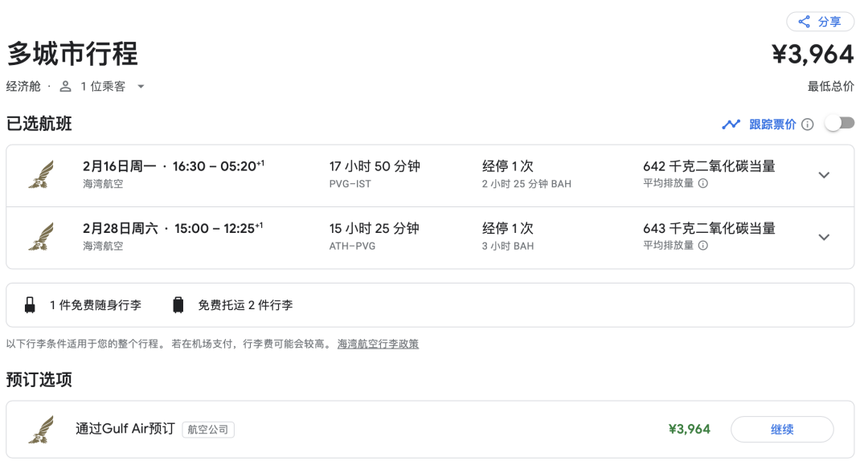
Task: Click the 预订选项 section heading
Action: click(39, 379)
